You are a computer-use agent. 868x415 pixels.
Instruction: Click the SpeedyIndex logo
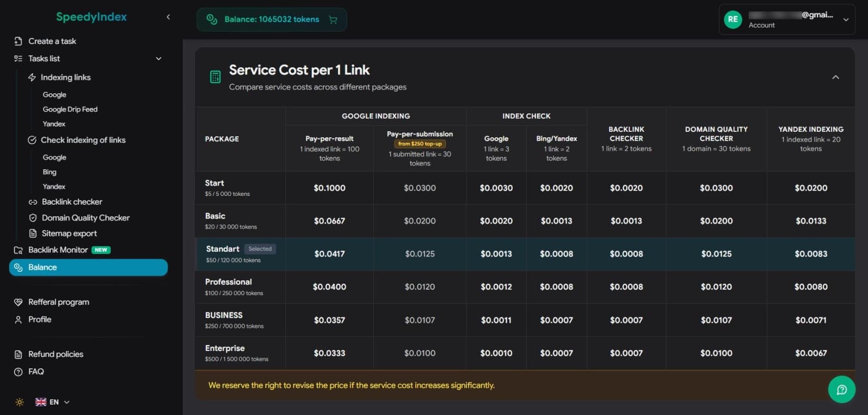(x=91, y=17)
